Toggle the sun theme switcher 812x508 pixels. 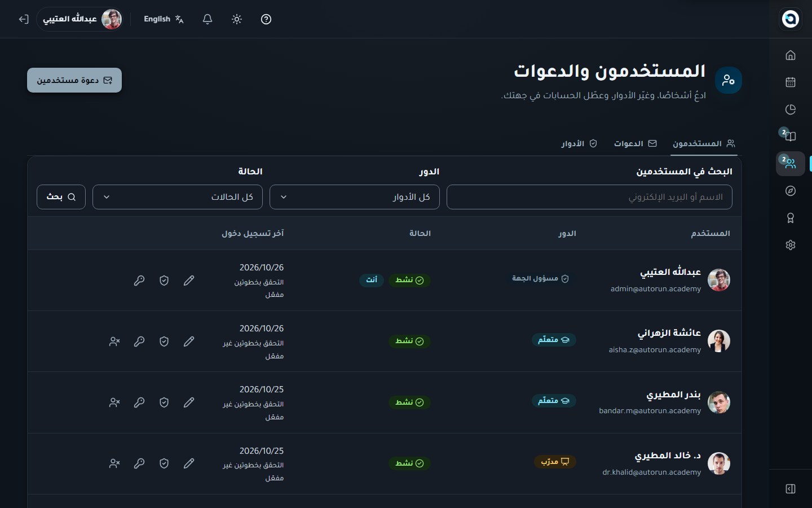[x=237, y=19]
